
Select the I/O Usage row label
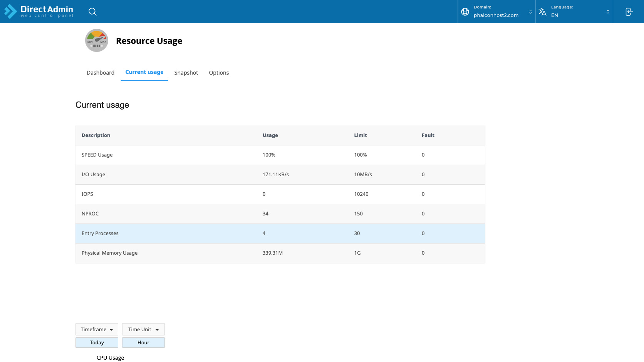pos(93,174)
